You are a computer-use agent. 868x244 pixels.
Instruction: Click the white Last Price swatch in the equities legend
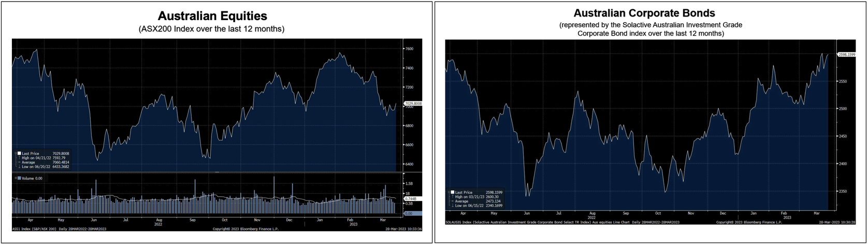[19, 154]
